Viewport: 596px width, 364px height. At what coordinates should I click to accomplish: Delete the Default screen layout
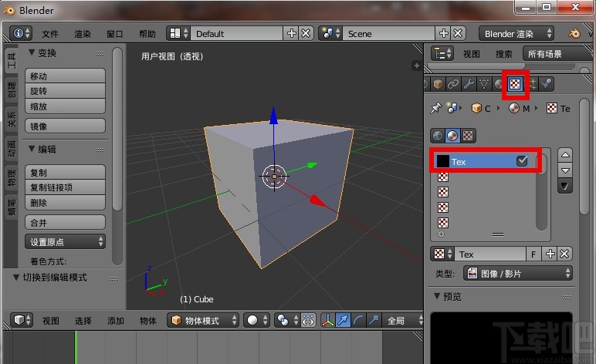tap(306, 33)
